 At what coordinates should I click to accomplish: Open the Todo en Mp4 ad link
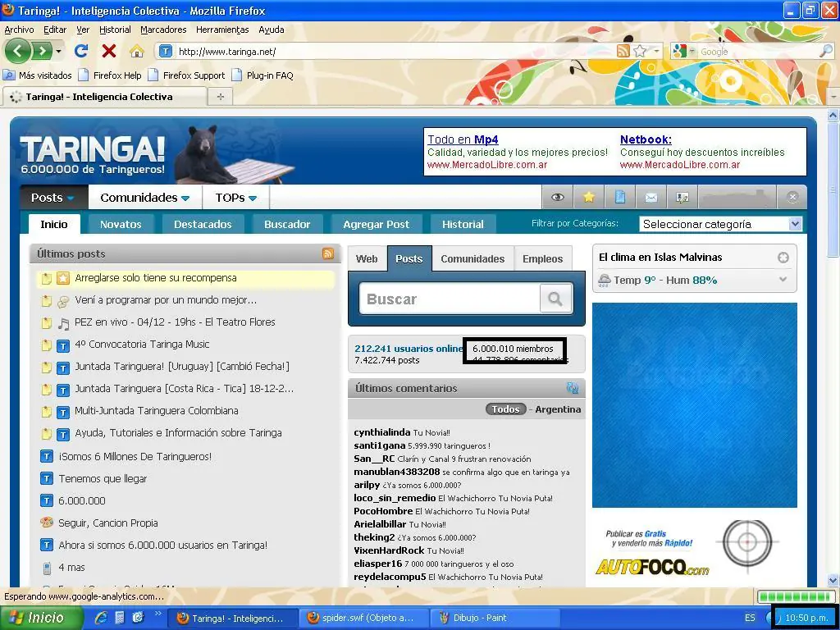pos(463,139)
